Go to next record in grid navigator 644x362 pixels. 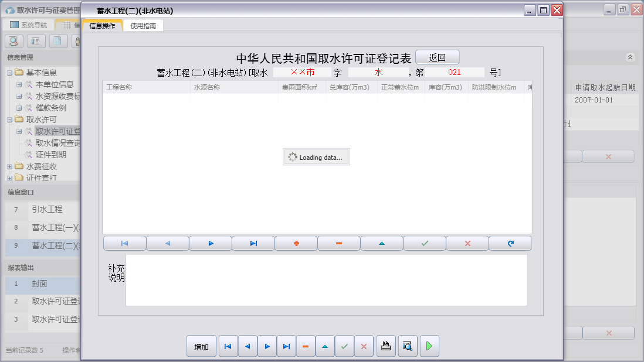point(211,243)
